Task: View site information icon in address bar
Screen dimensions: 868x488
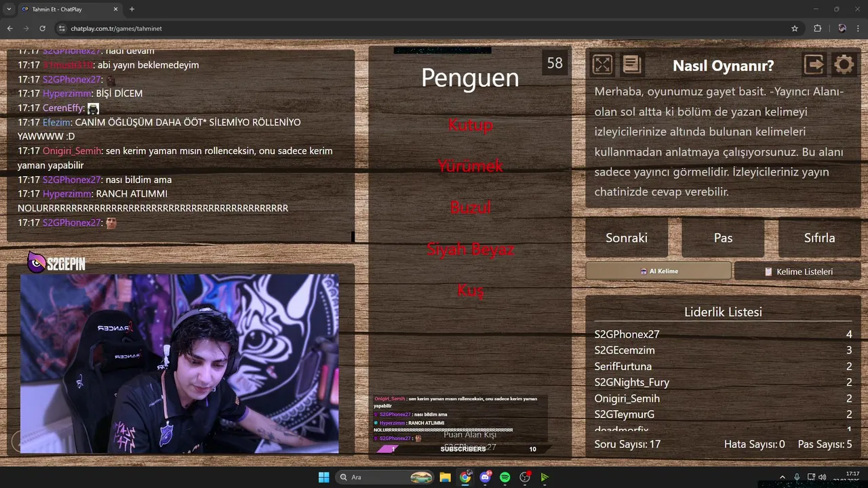Action: (62, 28)
